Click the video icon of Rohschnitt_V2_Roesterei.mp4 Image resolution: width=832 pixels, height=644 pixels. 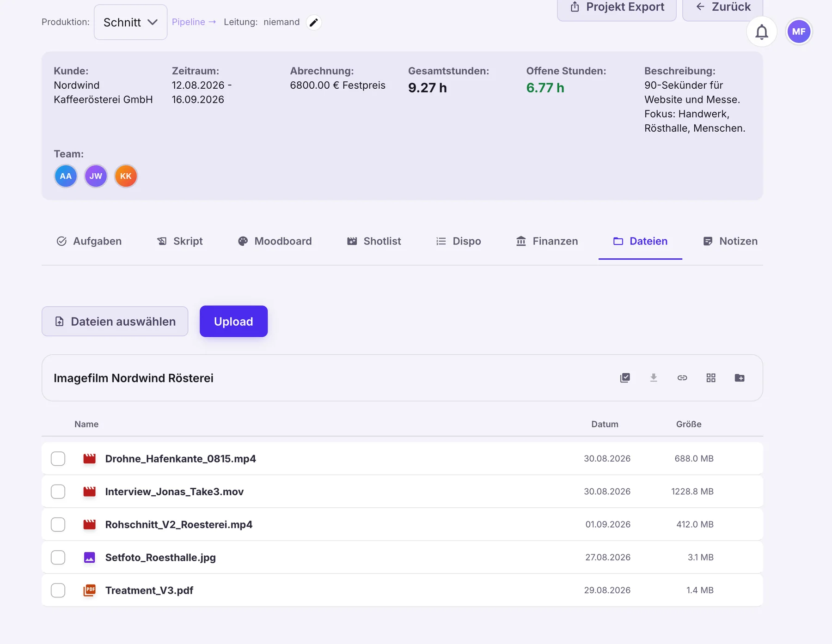[x=89, y=524]
